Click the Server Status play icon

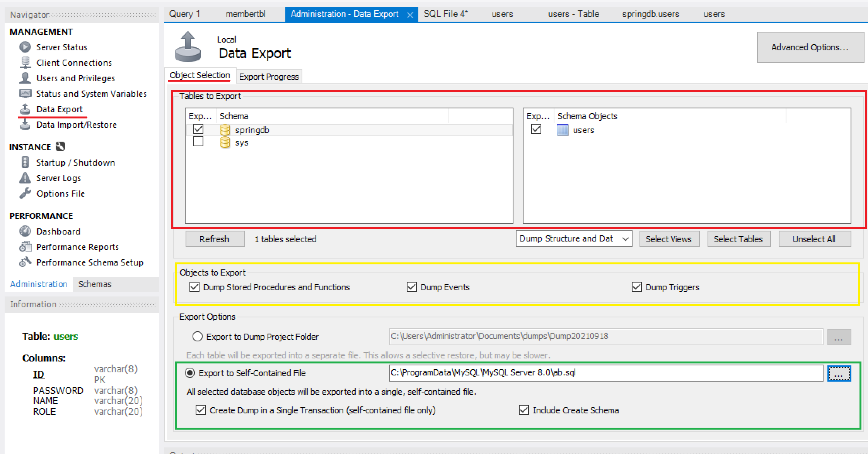point(25,47)
